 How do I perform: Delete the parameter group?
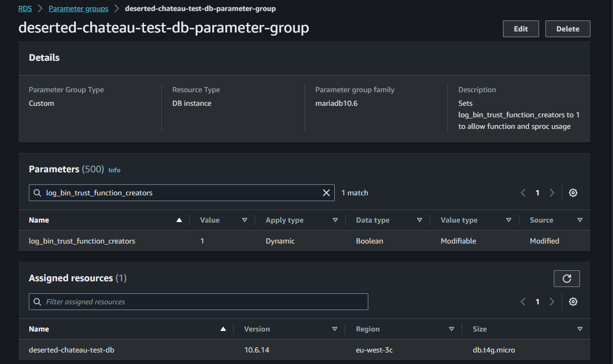(x=567, y=29)
